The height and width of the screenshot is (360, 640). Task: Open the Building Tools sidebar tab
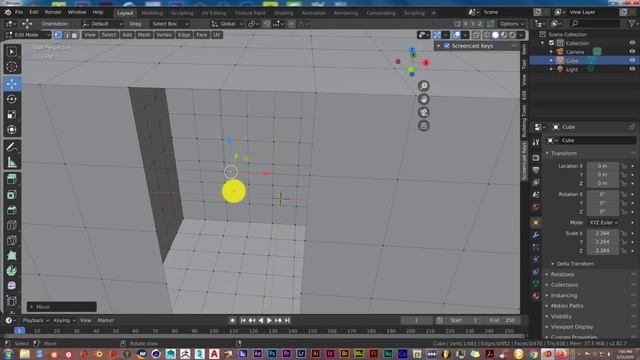pos(524,121)
